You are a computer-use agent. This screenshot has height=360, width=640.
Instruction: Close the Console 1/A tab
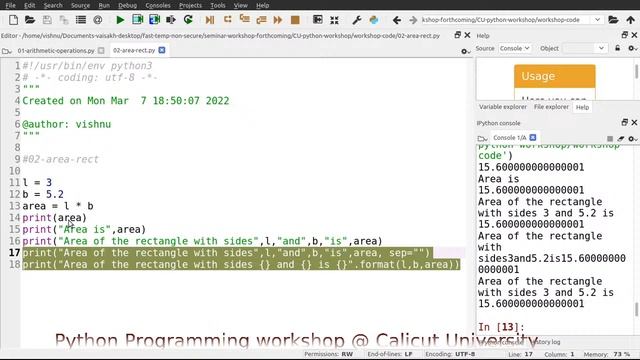coord(533,138)
